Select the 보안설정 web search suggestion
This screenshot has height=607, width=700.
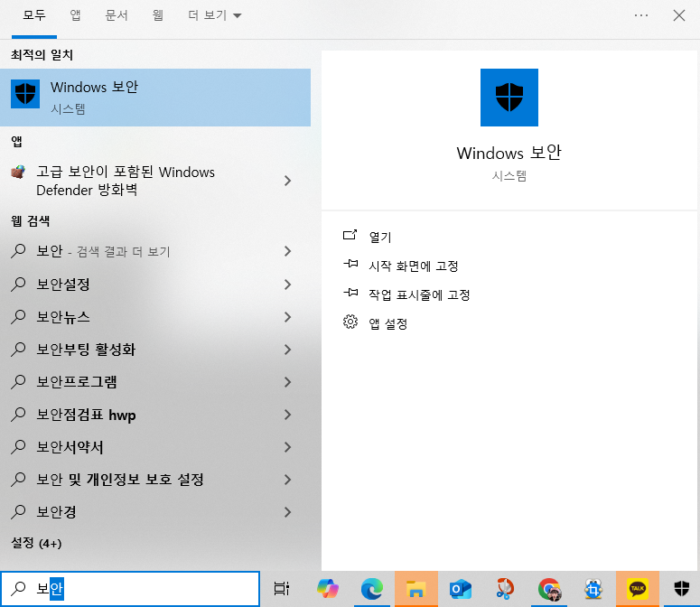coord(155,285)
